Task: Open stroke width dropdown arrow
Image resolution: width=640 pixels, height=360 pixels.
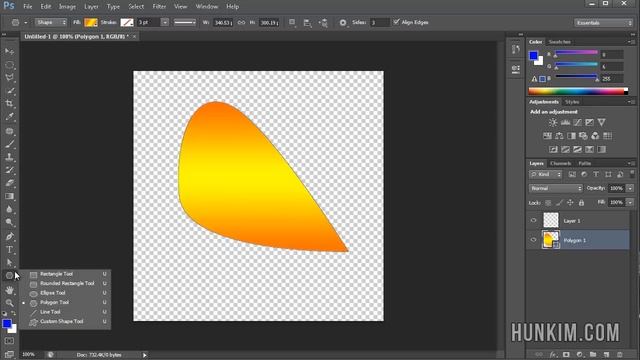Action: point(165,22)
